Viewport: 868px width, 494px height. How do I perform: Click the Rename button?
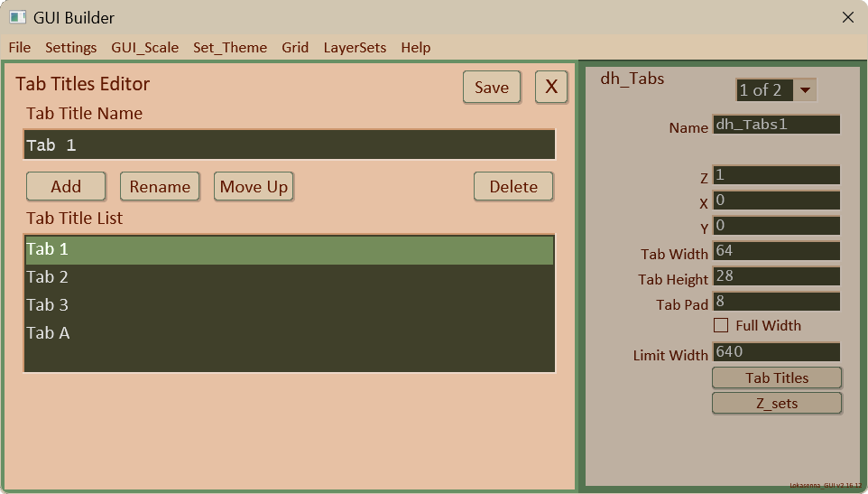tap(160, 187)
